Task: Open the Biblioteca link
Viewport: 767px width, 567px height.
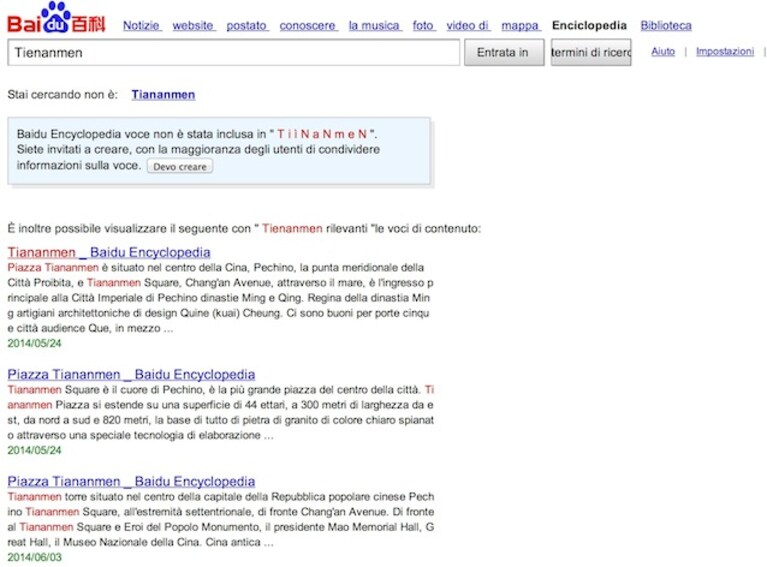Action: (666, 25)
